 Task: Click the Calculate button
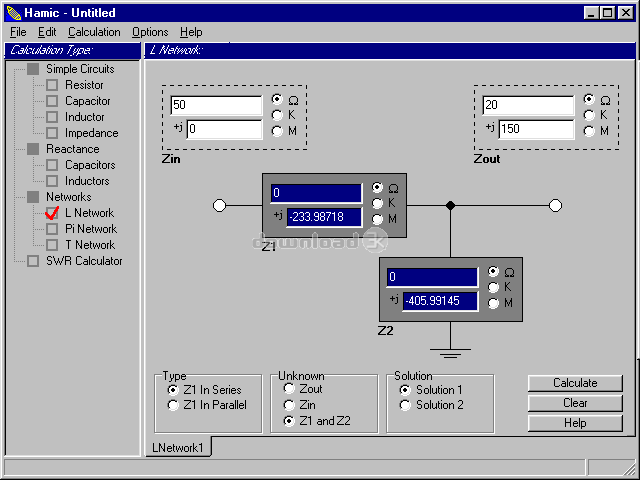[575, 383]
